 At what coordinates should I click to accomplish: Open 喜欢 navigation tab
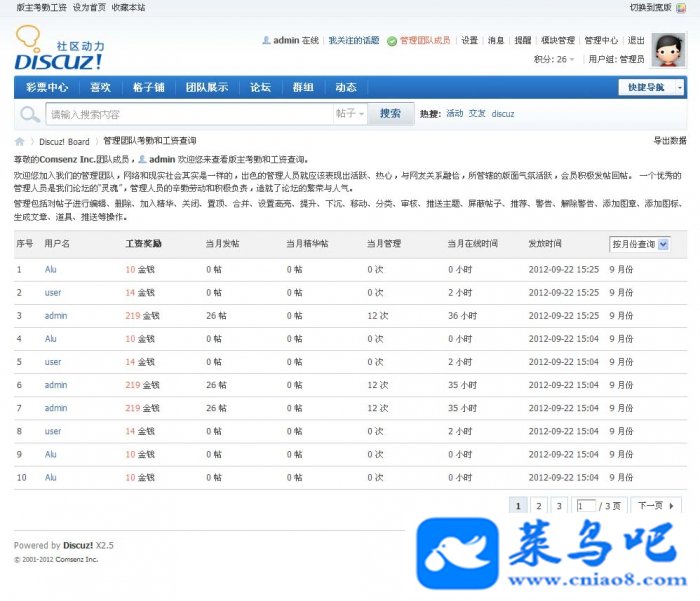pos(100,87)
